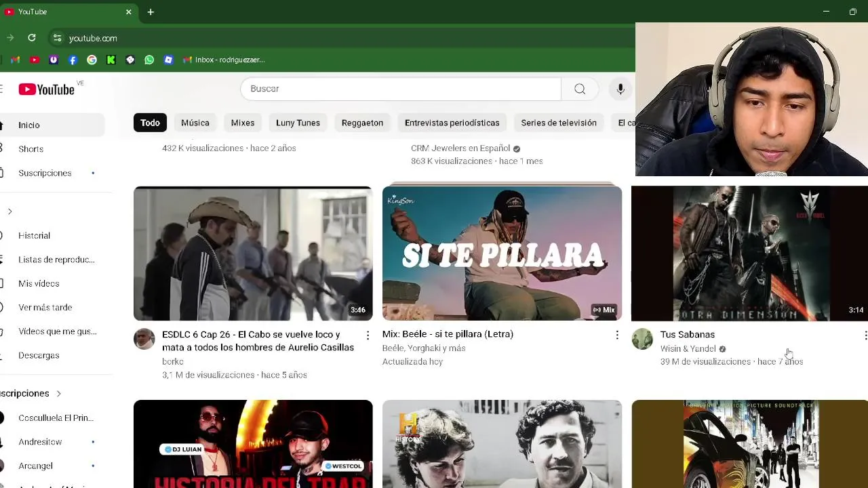Click the Wisin & Yandel channel avatar
868x488 pixels.
tap(642, 339)
